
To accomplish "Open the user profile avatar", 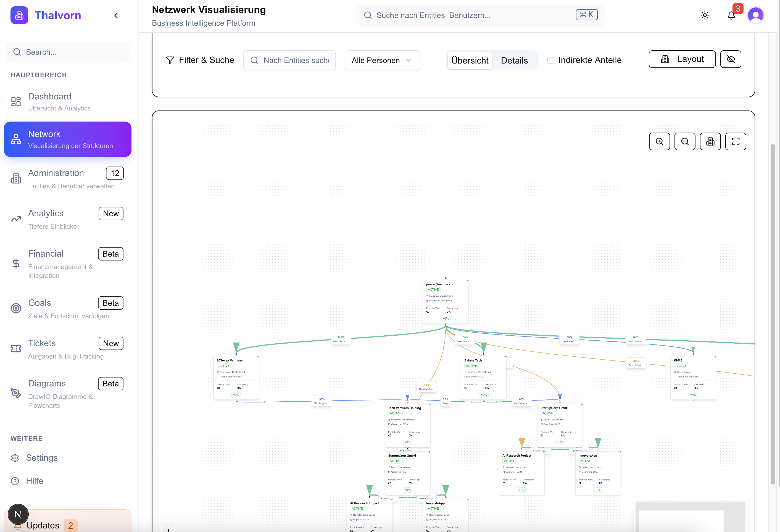I will coord(755,15).
